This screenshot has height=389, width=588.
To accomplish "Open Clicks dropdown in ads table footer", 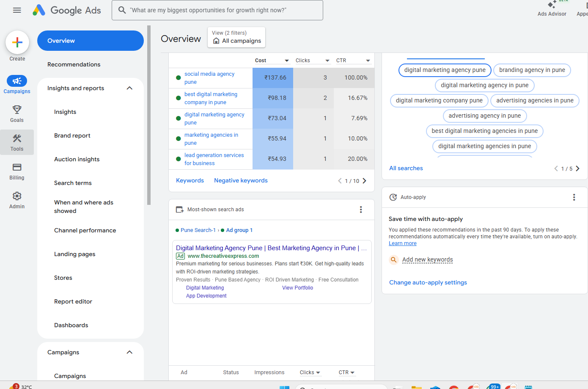I will tap(310, 372).
